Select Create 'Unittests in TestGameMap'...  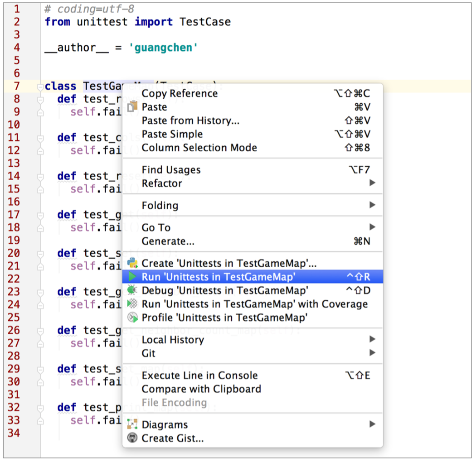[253, 263]
